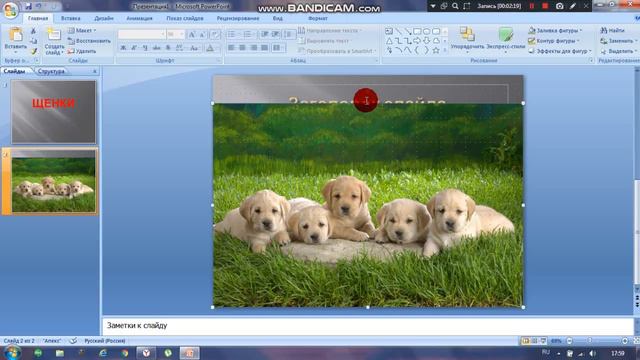This screenshot has width=640, height=360.
Task: Open the Windows Start button
Action: 12,352
